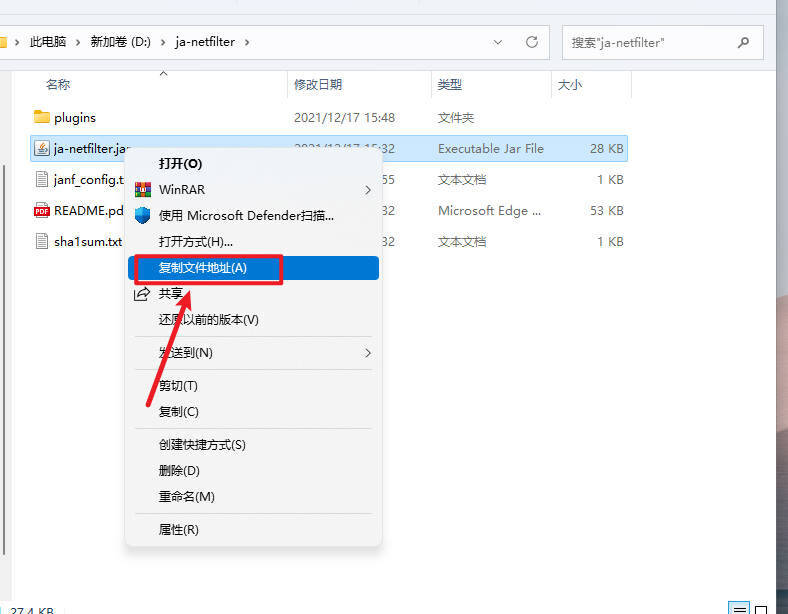Click the Microsoft Defender shield icon

click(x=142, y=215)
